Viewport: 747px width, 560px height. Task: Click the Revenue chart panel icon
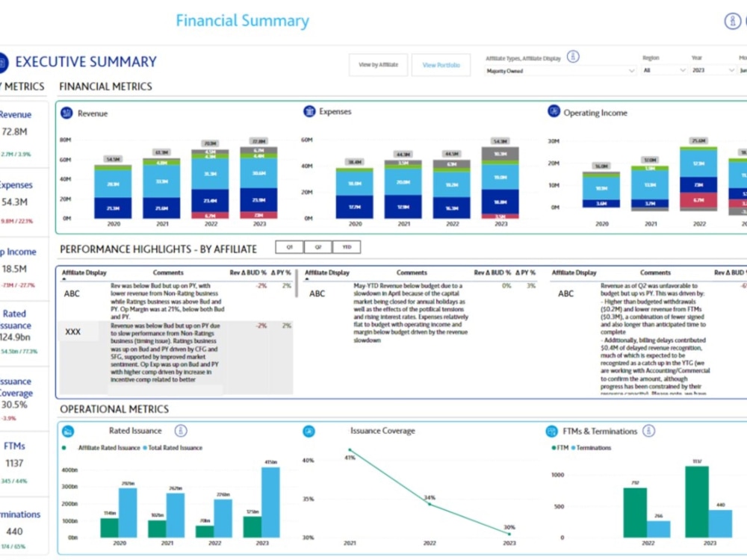click(69, 111)
